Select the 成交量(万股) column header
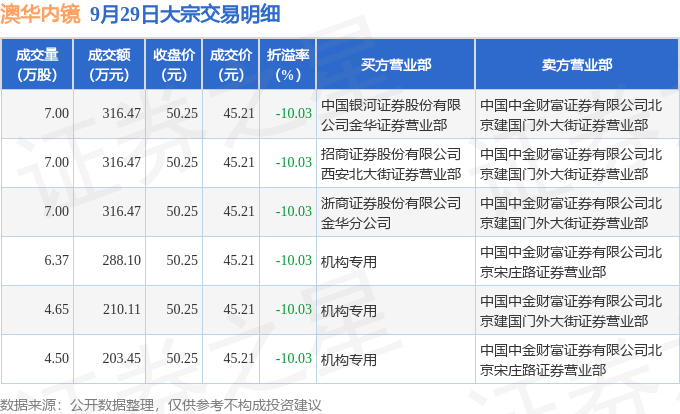Image resolution: width=680 pixels, height=414 pixels. pyautogui.click(x=37, y=65)
